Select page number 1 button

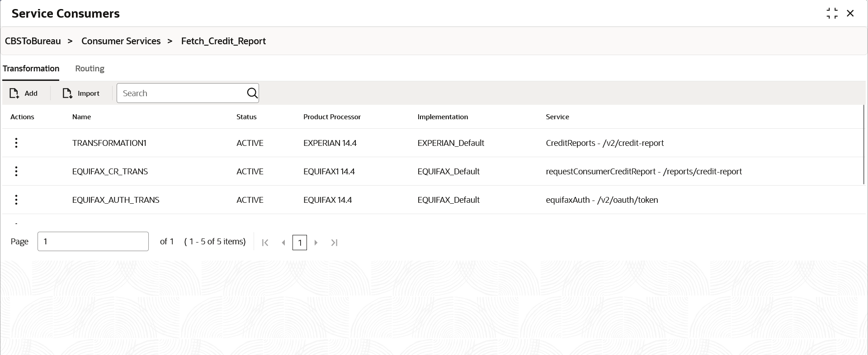coord(300,243)
